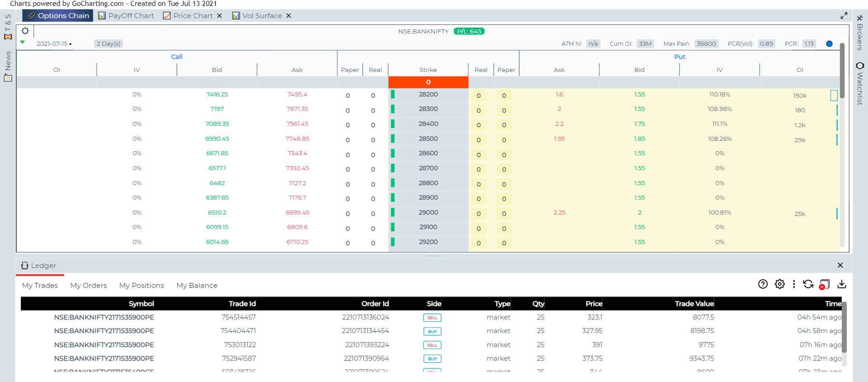
Task: Open the My Positions ledger tab
Action: pos(142,286)
